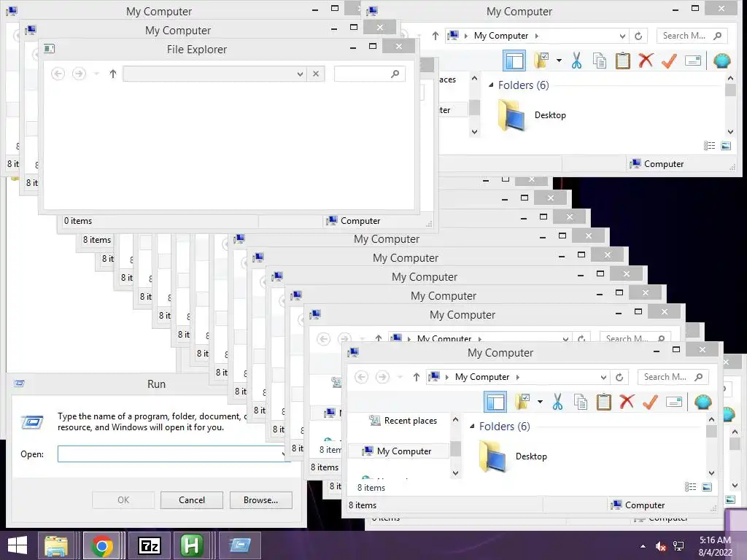
Task: Click the clock showing 5:16 AM
Action: (715, 540)
